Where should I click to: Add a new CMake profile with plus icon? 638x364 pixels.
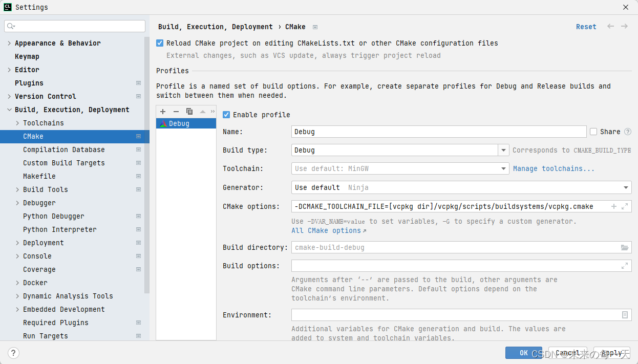[163, 112]
